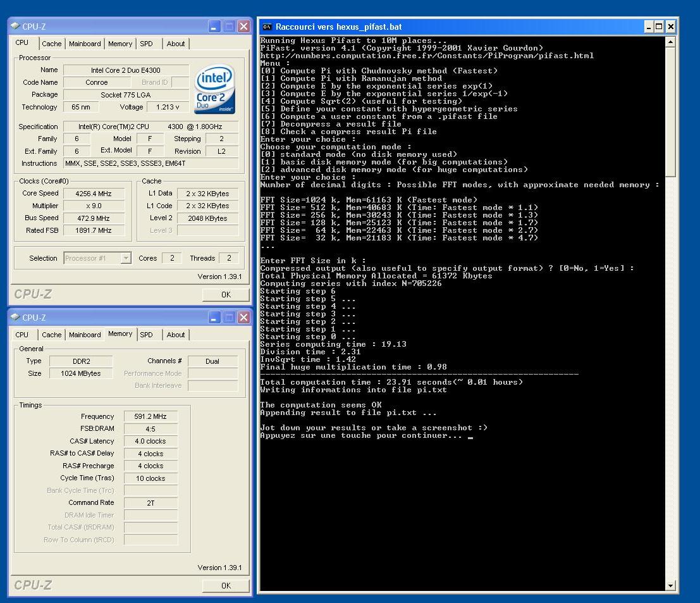Click FSB:DRAM ratio value '4:5'

pyautogui.click(x=151, y=429)
